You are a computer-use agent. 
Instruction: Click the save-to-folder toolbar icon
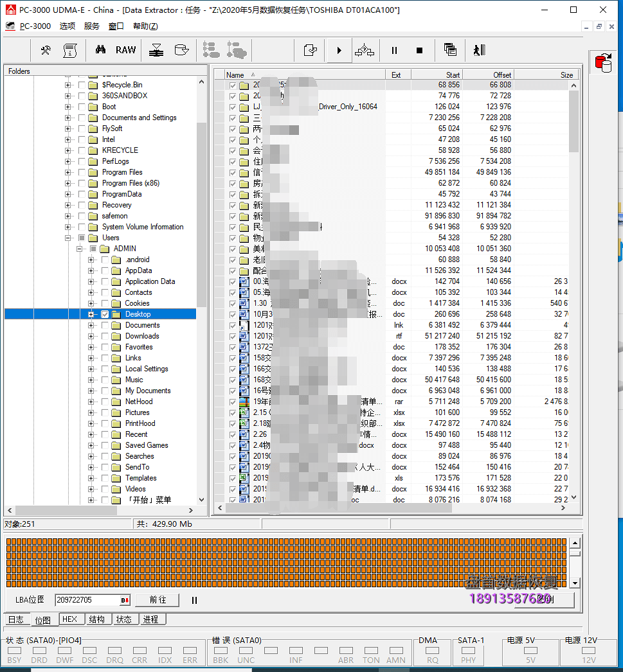coord(310,51)
